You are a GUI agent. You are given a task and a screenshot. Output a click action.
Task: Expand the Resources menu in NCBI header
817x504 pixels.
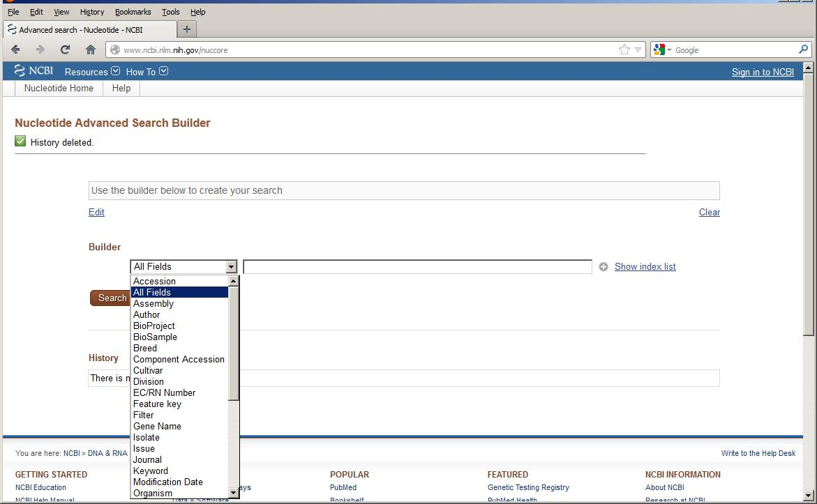[x=92, y=71]
